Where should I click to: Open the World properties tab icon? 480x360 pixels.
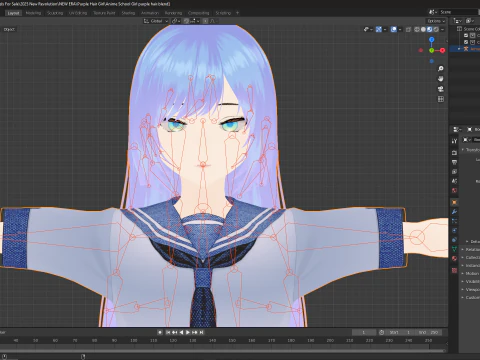pos(454,191)
